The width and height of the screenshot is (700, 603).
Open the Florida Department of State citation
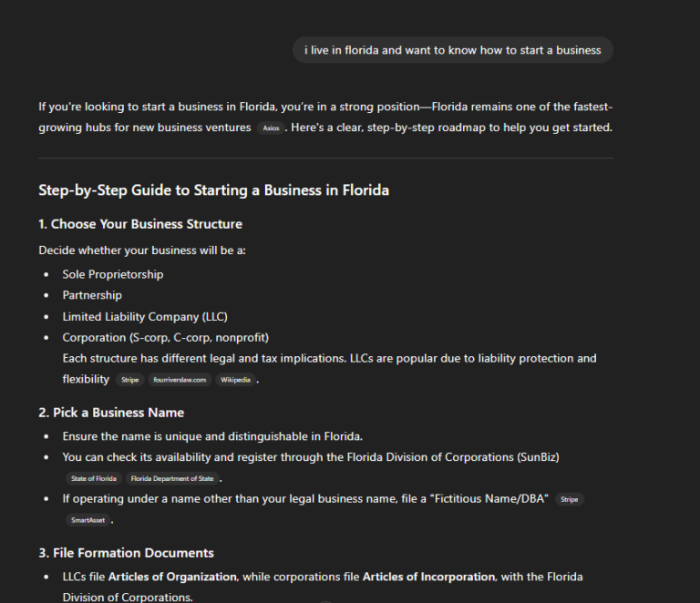172,478
